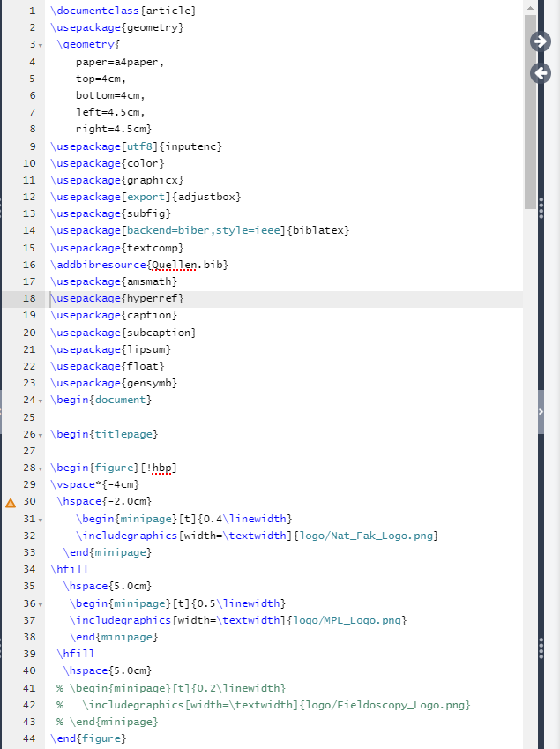Click on \usepackage{geometry} text

coord(117,27)
